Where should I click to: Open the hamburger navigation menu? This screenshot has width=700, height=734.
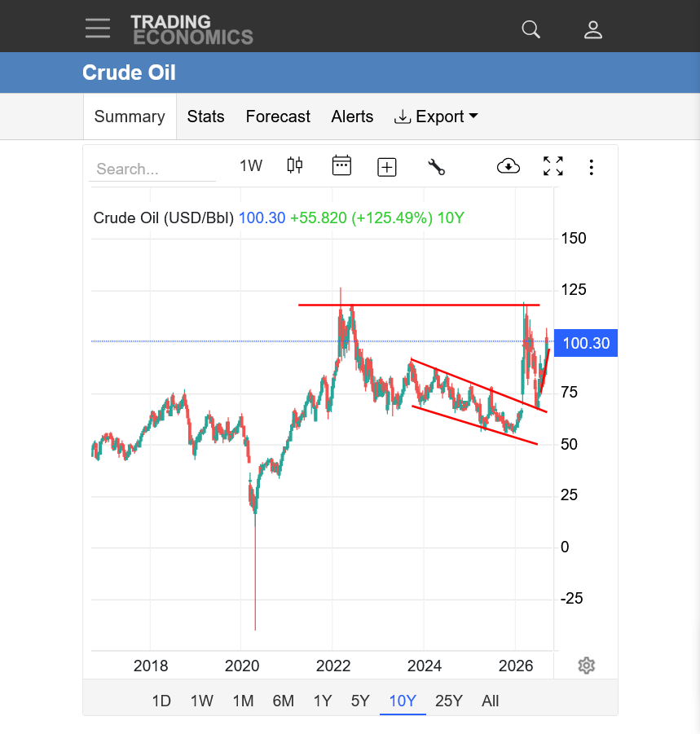coord(98,28)
